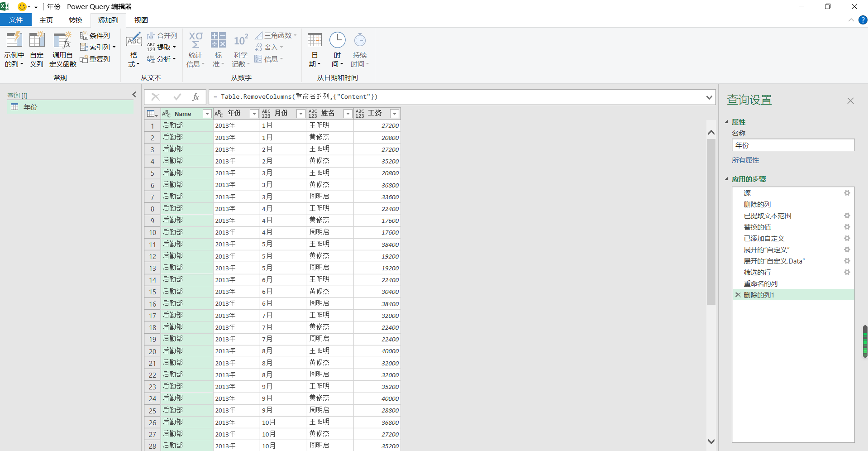
Task: Open the 文件 menu
Action: click(15, 20)
